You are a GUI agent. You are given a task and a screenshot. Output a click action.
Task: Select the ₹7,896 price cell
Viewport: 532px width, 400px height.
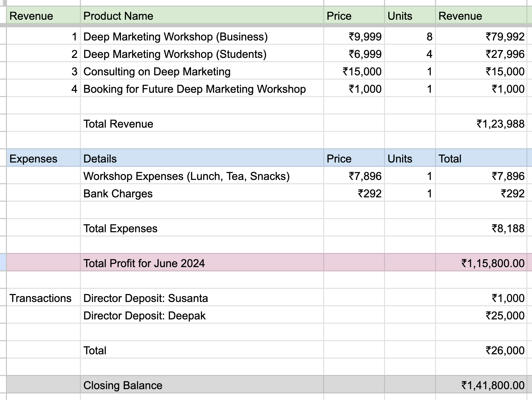354,176
